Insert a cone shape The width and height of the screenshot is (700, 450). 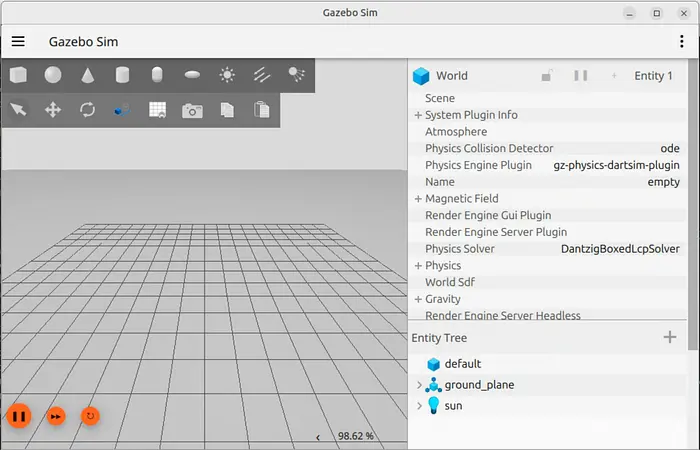tap(88, 75)
